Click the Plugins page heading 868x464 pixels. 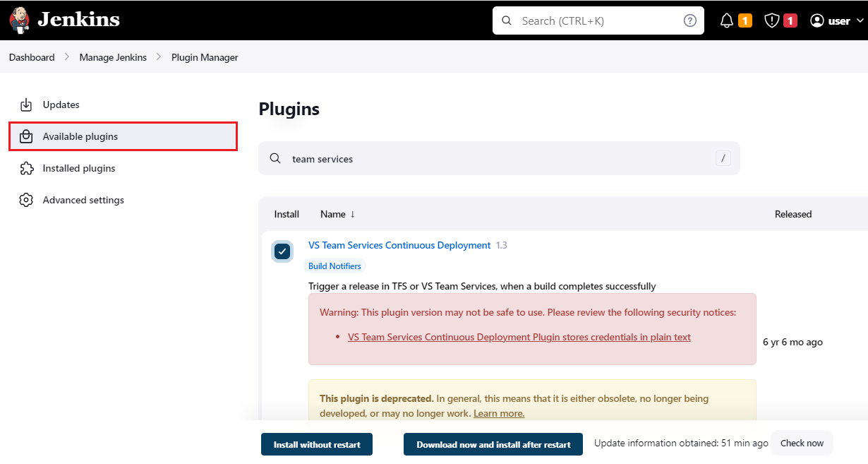pos(289,109)
